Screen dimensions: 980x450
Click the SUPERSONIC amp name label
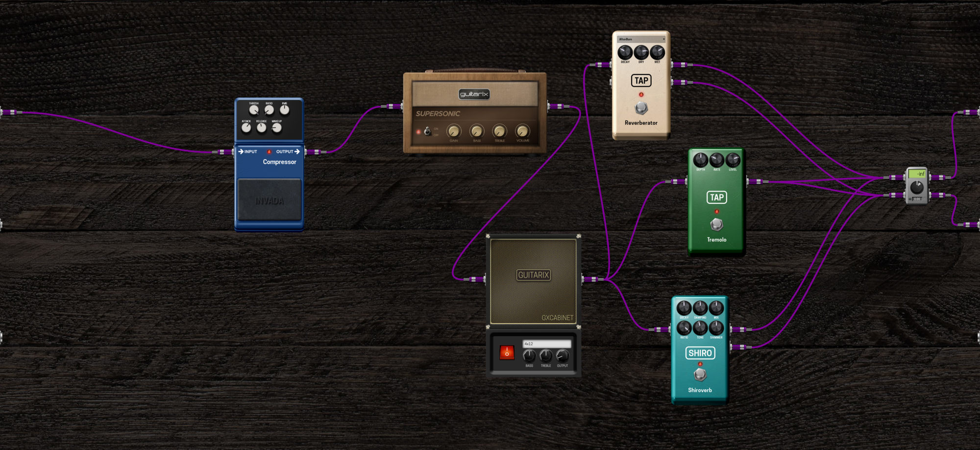pos(438,114)
